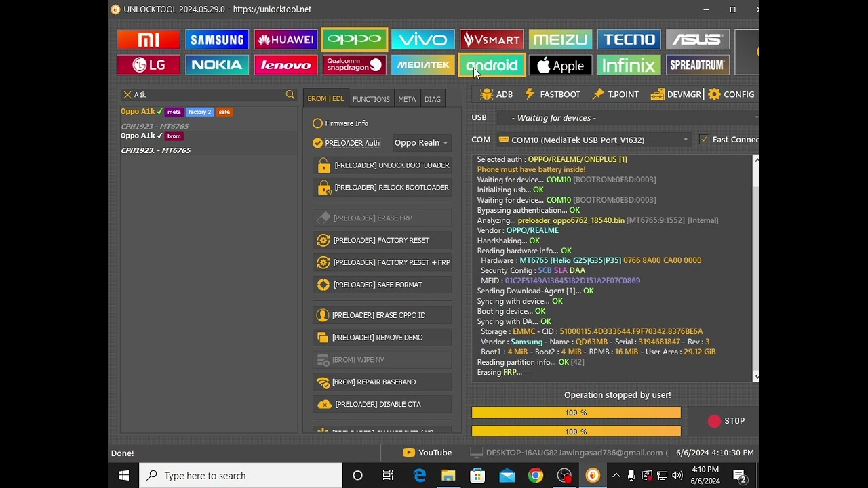Click PRELOADER ERASE OPPO ID button
This screenshot has width=868, height=488.
tap(382, 316)
